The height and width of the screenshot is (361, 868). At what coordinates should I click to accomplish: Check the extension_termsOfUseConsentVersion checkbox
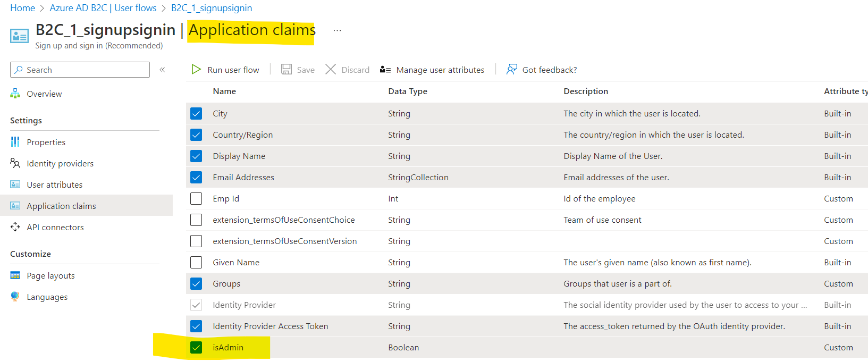(x=196, y=241)
